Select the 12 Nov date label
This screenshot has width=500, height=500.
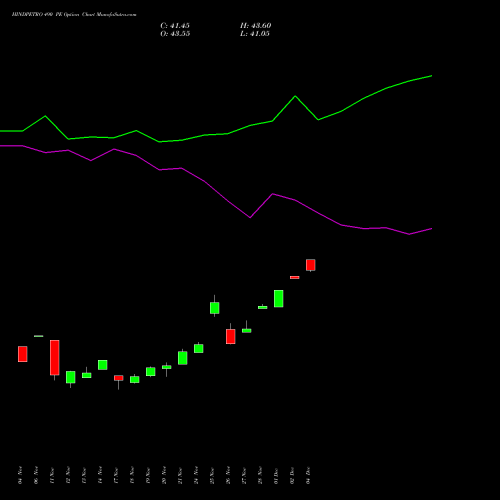(68, 475)
